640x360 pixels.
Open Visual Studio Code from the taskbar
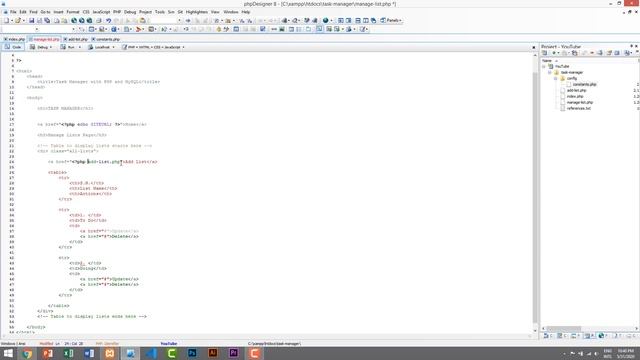[151, 353]
